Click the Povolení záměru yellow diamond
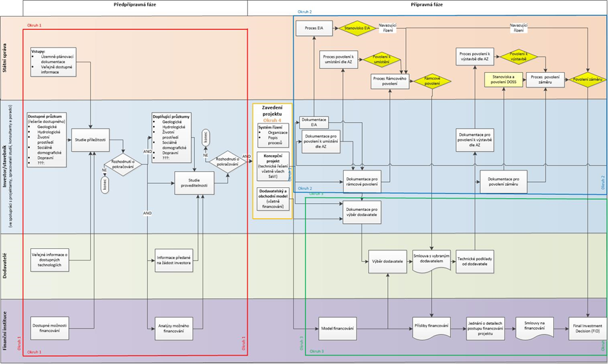This screenshot has width=608, height=364. 587,80
